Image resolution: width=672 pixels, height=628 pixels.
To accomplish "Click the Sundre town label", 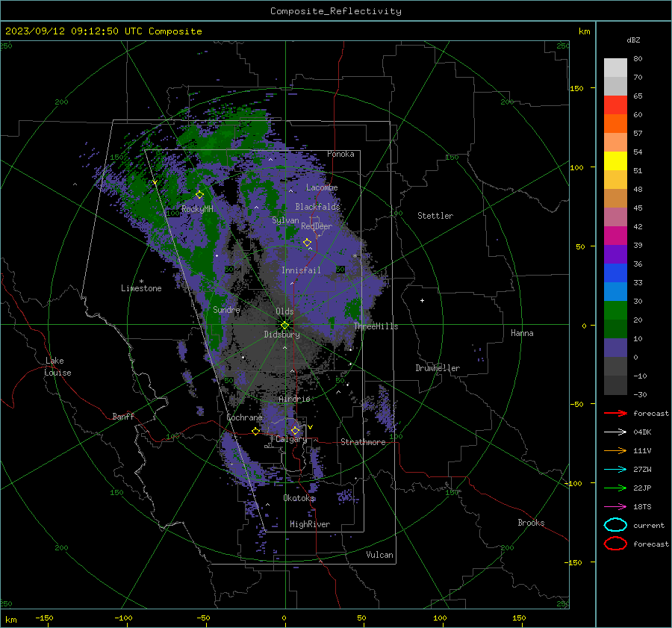I will click(226, 309).
